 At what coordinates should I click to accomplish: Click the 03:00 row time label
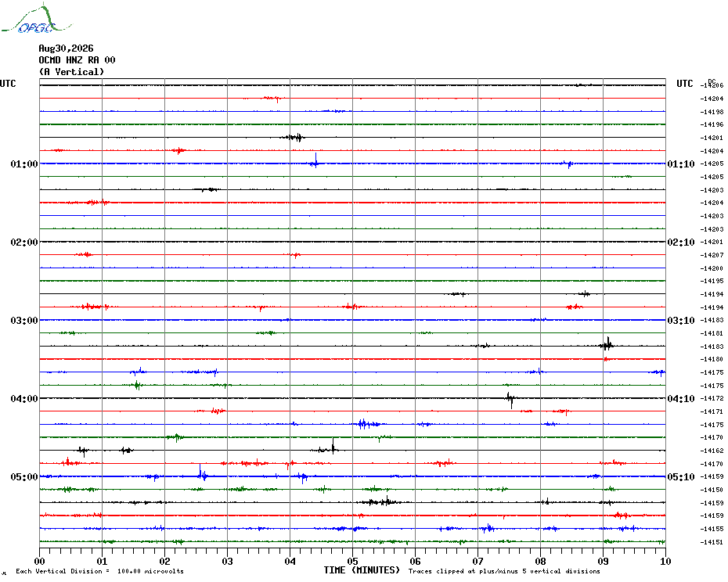point(24,320)
